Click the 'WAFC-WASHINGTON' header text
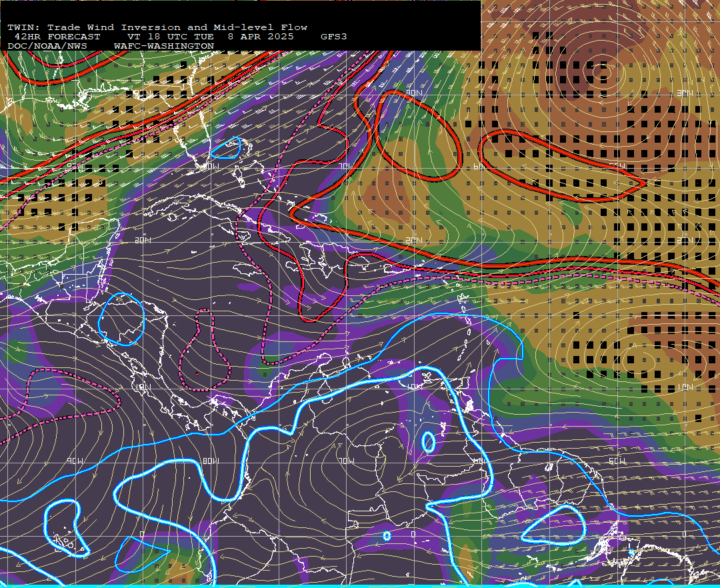This screenshot has height=588, width=720. (164, 47)
